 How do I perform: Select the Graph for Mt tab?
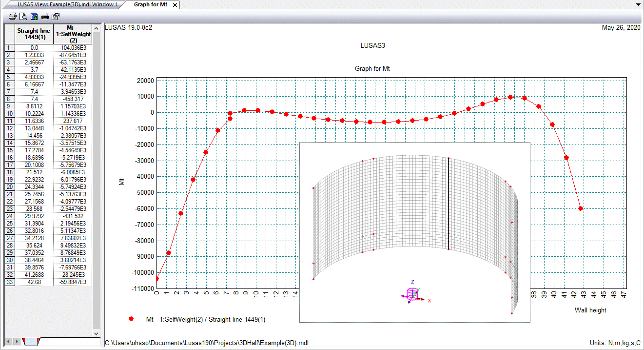coord(150,4)
